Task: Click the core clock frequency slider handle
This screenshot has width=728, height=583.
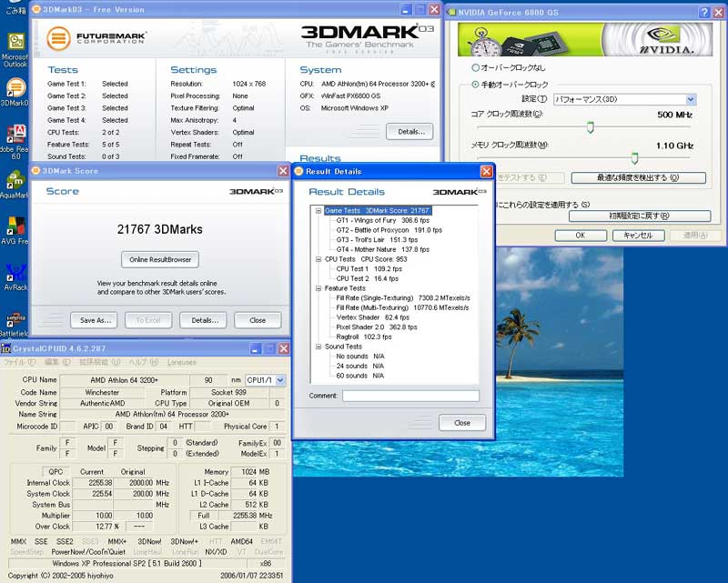Action: (590, 127)
